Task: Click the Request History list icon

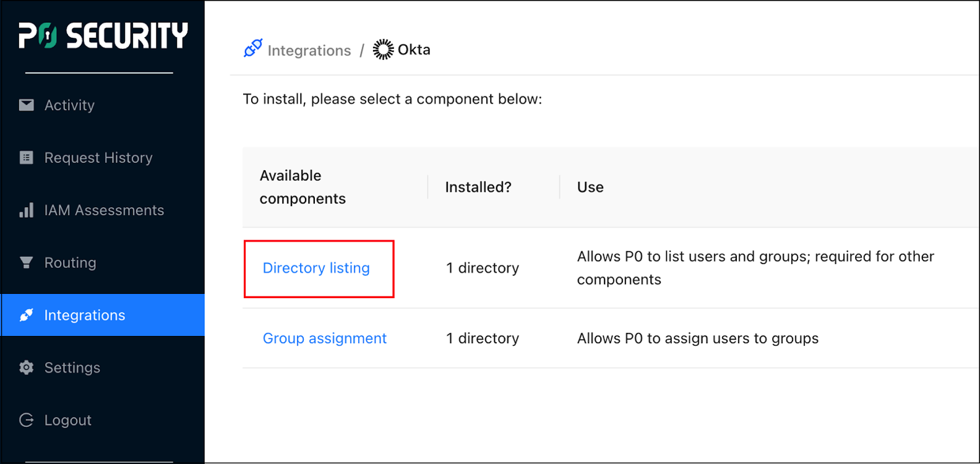Action: point(26,158)
